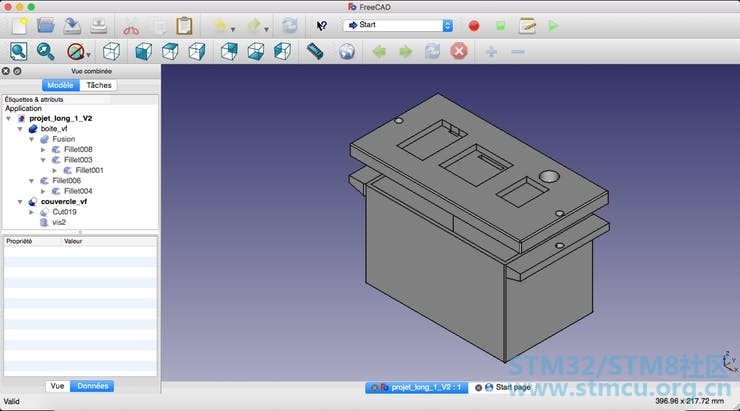This screenshot has width=740, height=411.
Task: Close the Vue combinée panel
Action: tap(6, 71)
